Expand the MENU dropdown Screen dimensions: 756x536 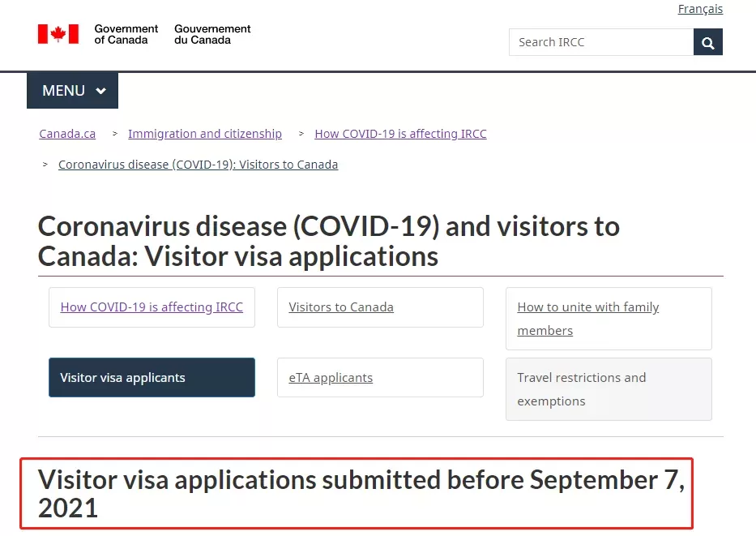click(x=72, y=90)
